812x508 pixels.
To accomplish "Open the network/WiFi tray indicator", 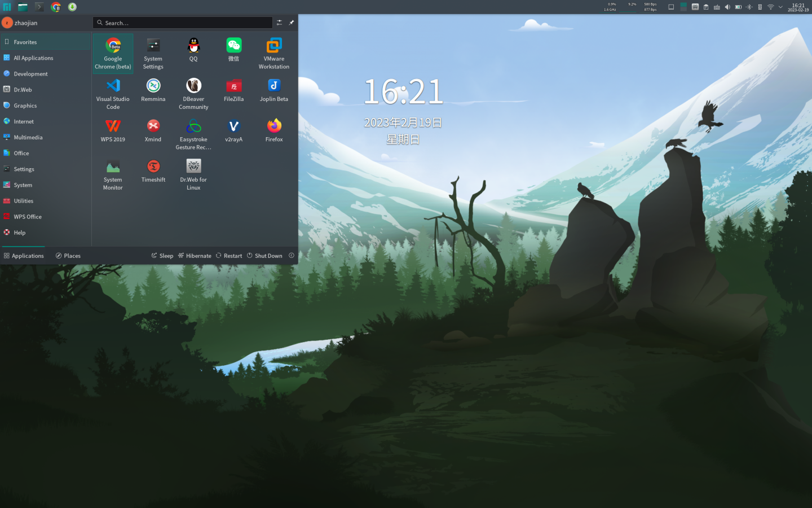I will click(x=770, y=7).
